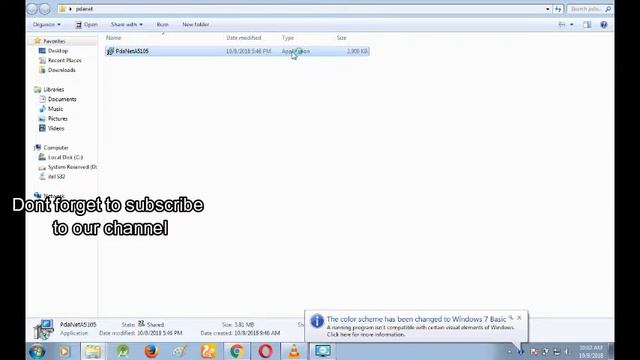Sort by the Date modified column
Image resolution: width=640 pixels, height=360 pixels.
tap(244, 38)
